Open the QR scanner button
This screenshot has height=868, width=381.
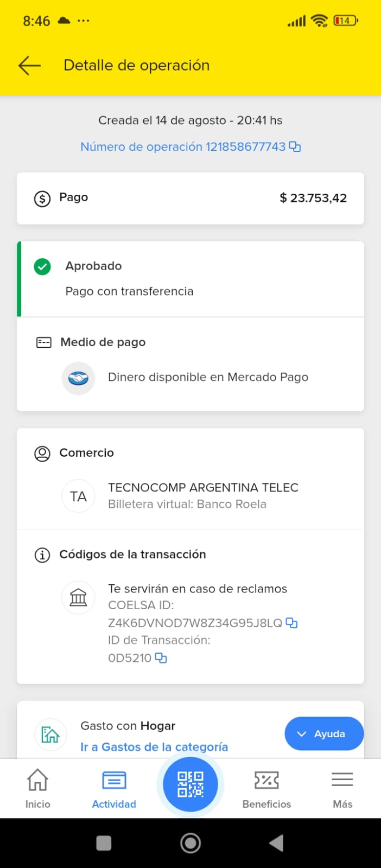pyautogui.click(x=190, y=784)
